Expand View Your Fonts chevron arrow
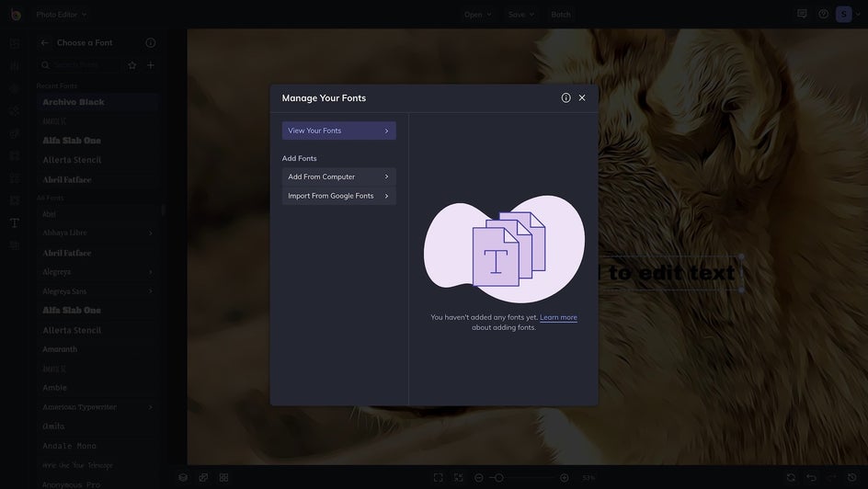Image resolution: width=868 pixels, height=489 pixels. tap(386, 131)
